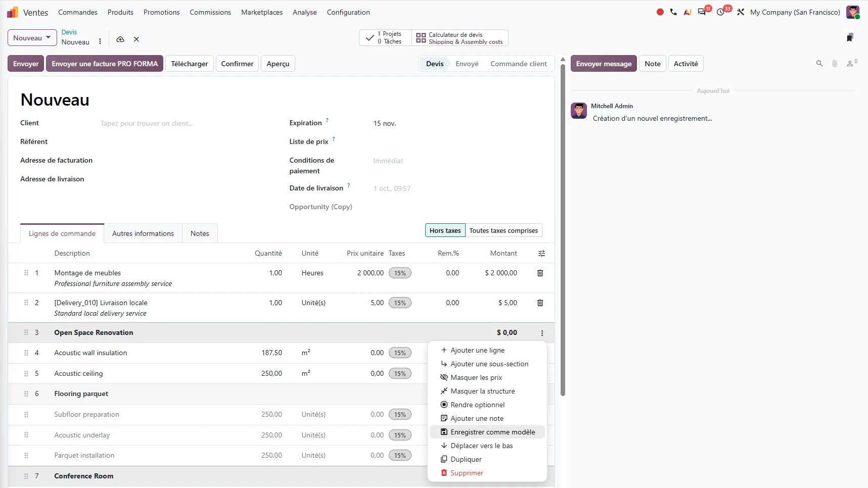This screenshot has width=868, height=488.
Task: Click Aperçu button
Action: coord(278,64)
